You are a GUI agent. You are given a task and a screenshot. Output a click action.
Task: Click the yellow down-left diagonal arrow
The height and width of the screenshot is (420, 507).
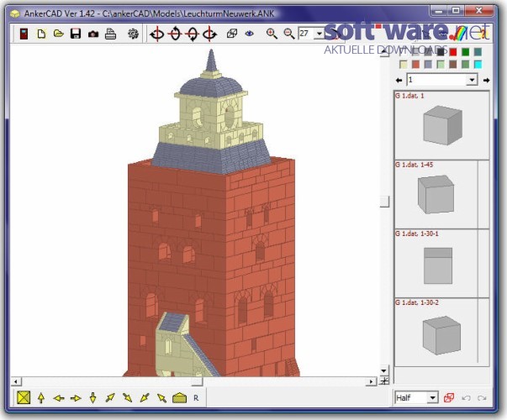(x=145, y=397)
